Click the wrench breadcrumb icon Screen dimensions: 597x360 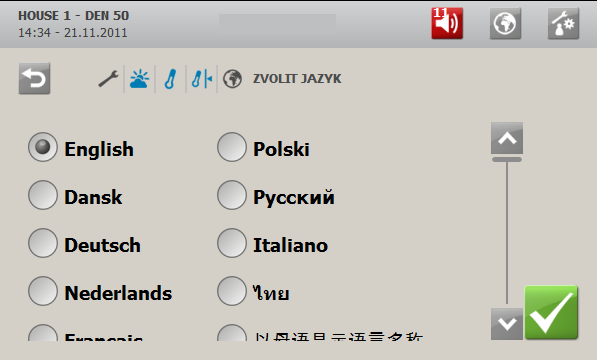(109, 79)
